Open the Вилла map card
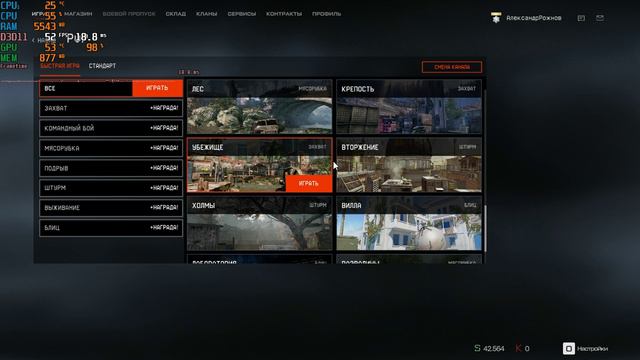The image size is (640, 360). (x=409, y=223)
